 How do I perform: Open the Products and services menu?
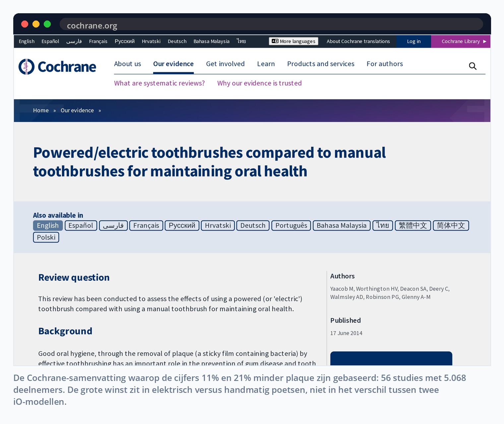pos(321,64)
